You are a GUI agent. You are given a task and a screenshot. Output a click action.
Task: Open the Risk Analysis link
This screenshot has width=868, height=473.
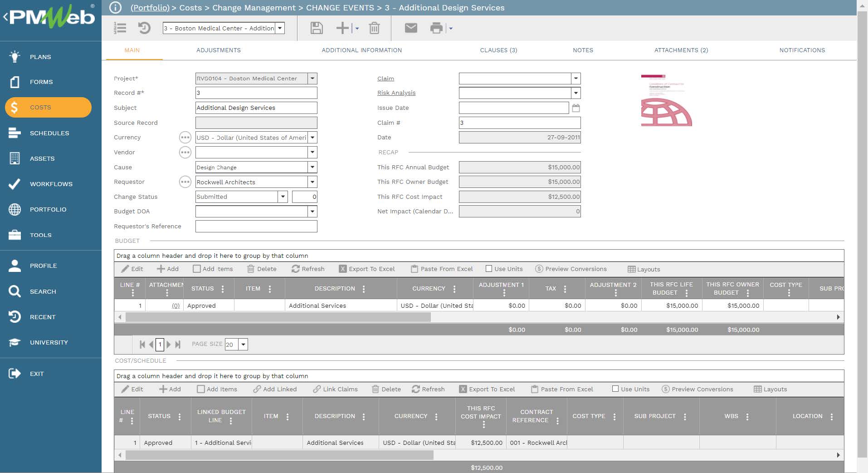pos(396,93)
